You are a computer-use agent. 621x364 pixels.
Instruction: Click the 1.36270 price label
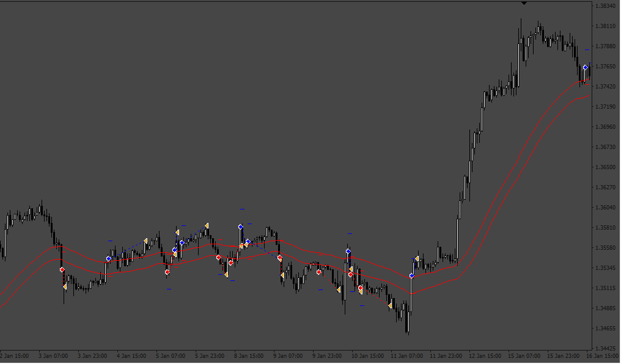click(x=604, y=187)
